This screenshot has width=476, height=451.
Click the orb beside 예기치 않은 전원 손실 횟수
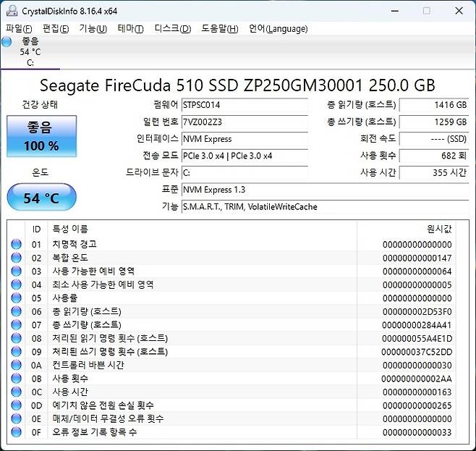[x=16, y=405]
